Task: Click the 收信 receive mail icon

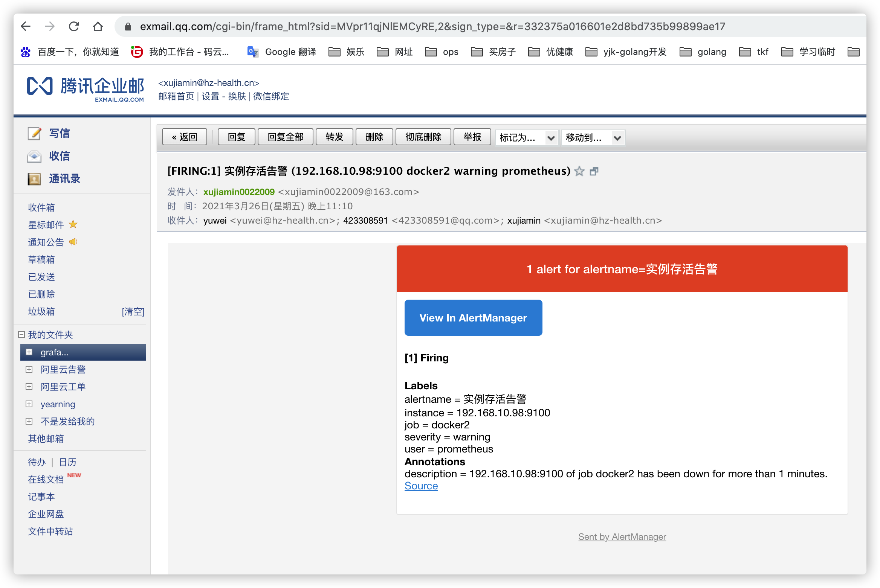Action: pyautogui.click(x=34, y=156)
